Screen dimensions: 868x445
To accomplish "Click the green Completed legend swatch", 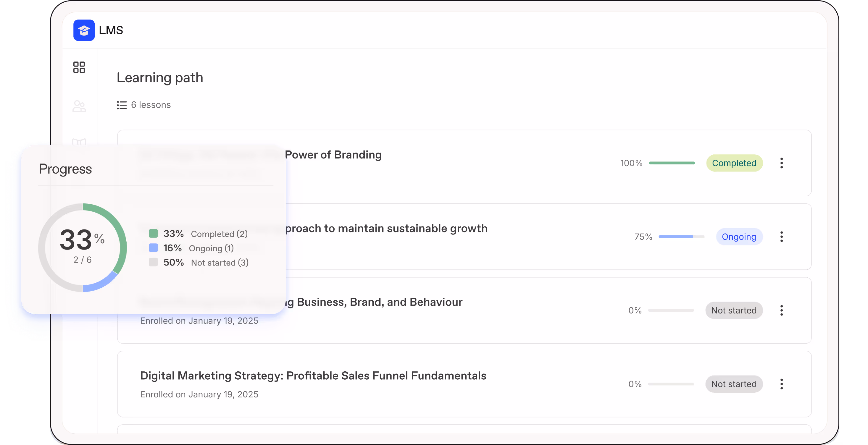I will point(153,234).
